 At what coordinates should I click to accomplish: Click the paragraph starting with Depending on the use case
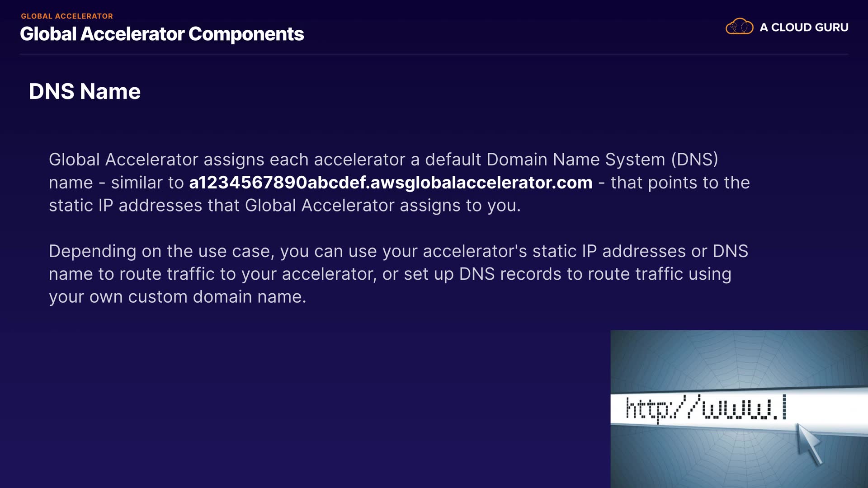tap(398, 274)
